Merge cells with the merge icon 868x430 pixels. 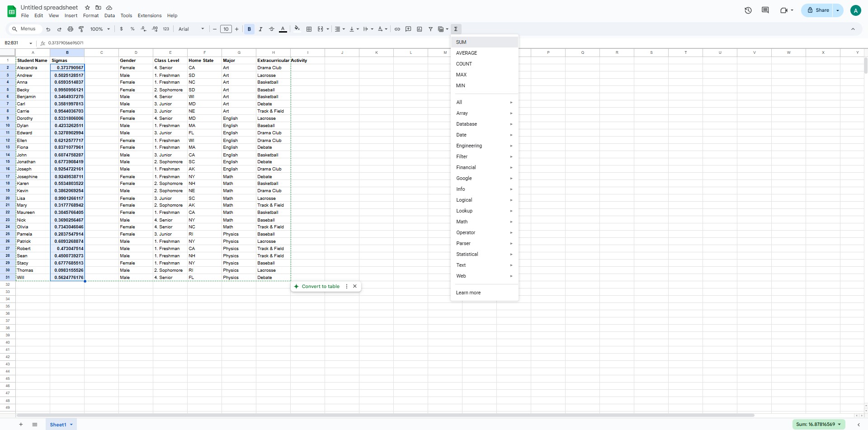321,29
